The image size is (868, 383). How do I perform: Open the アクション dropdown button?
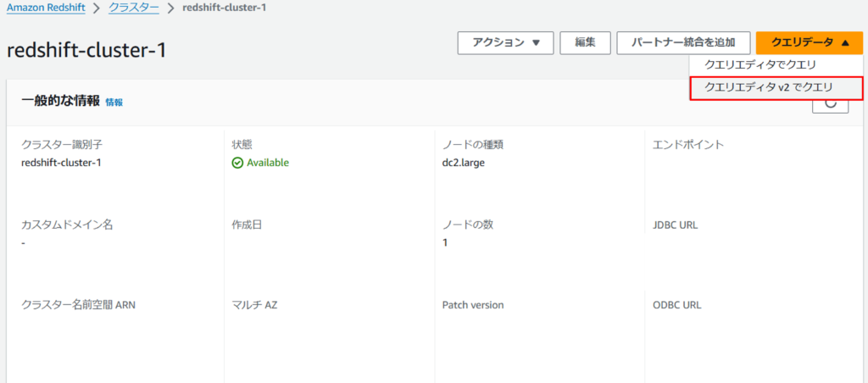[505, 42]
